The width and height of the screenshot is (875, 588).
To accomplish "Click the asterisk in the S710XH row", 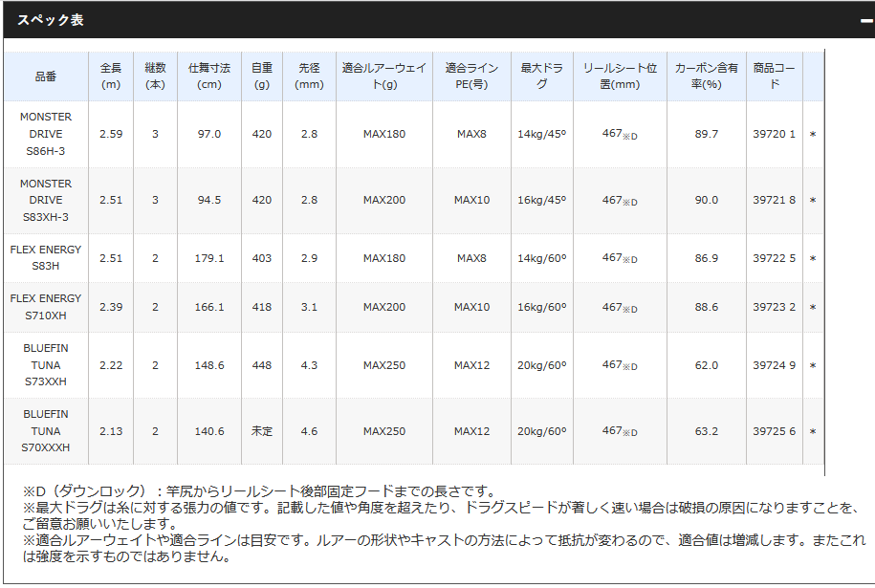I will [x=813, y=308].
